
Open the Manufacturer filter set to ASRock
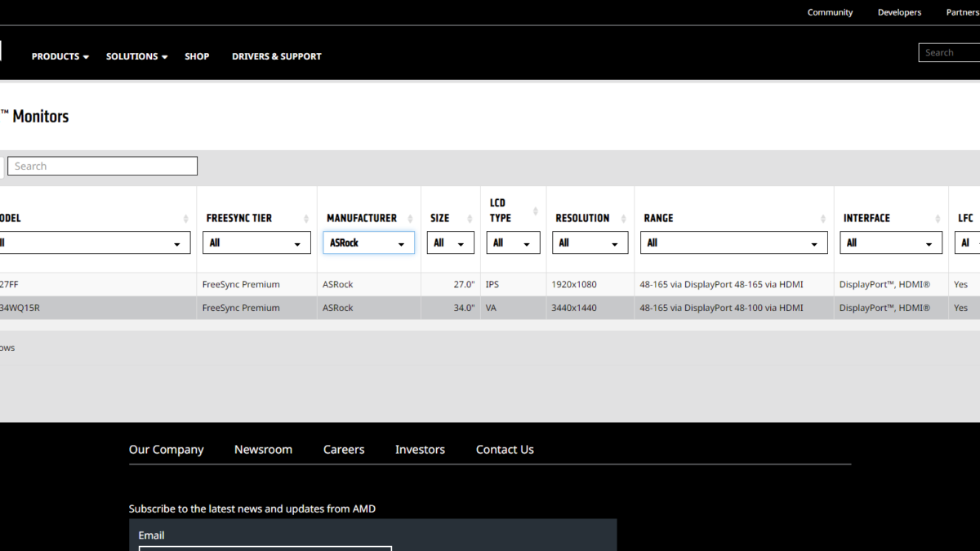tap(368, 242)
